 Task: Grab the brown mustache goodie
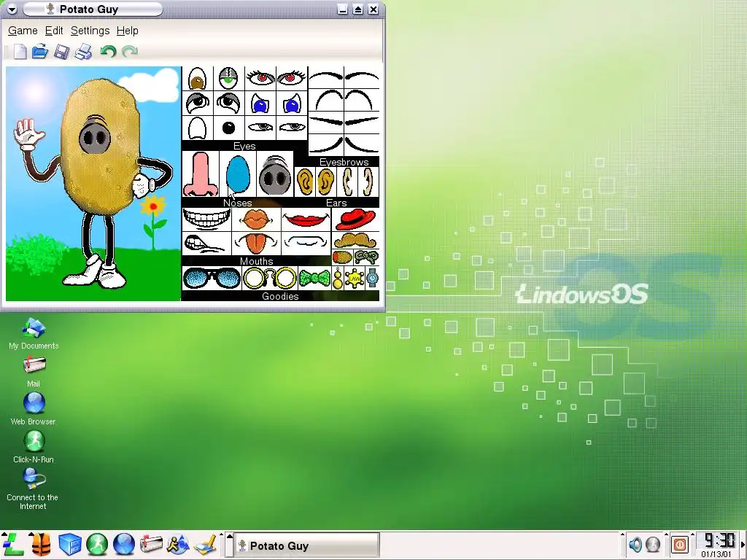click(x=355, y=240)
